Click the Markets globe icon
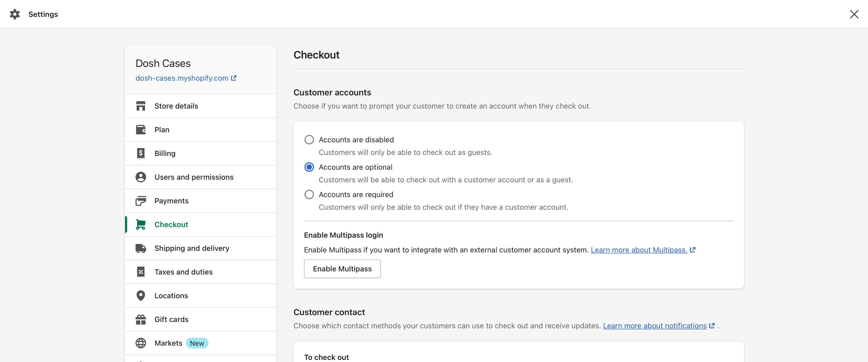This screenshot has height=362, width=868. click(141, 343)
